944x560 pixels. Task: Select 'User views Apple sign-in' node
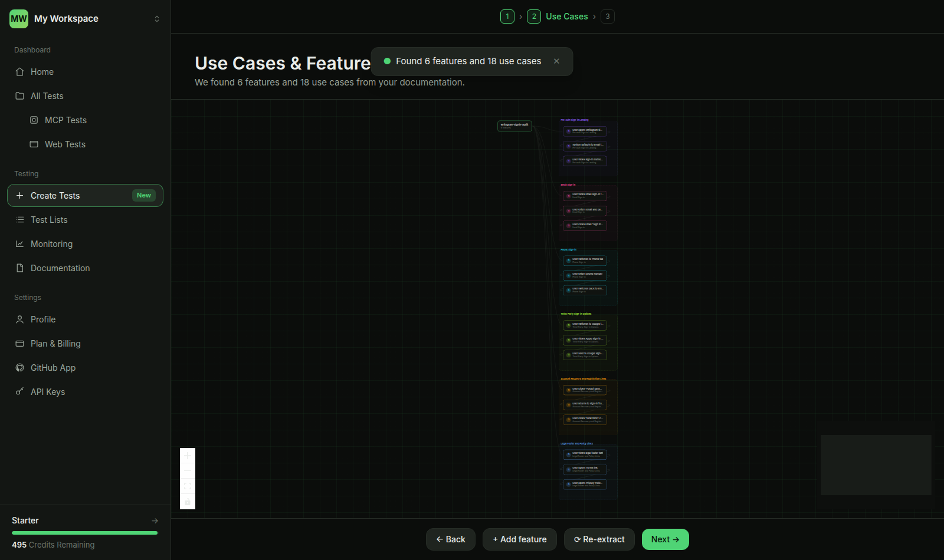(585, 340)
